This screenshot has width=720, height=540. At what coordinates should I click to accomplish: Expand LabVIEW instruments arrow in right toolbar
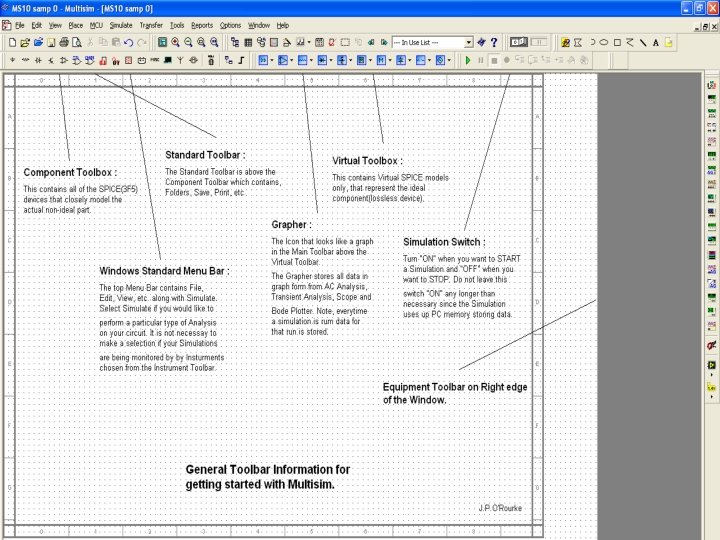pos(712,375)
